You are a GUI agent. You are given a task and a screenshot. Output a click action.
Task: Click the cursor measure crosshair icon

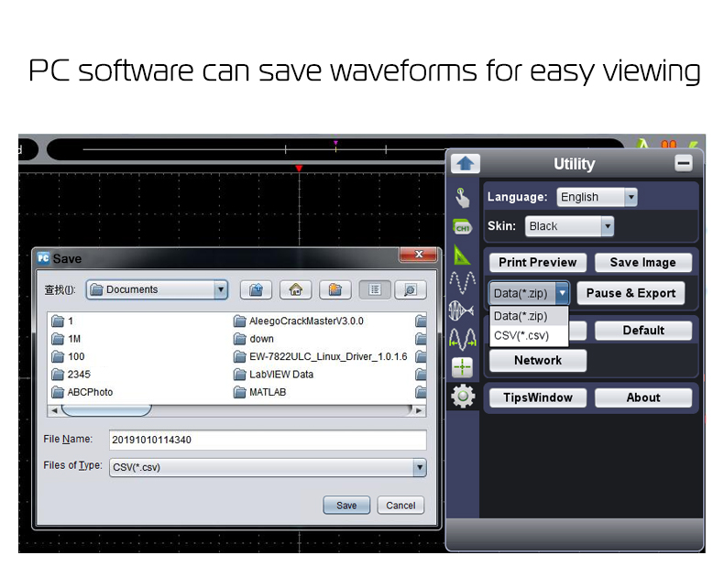click(x=463, y=367)
